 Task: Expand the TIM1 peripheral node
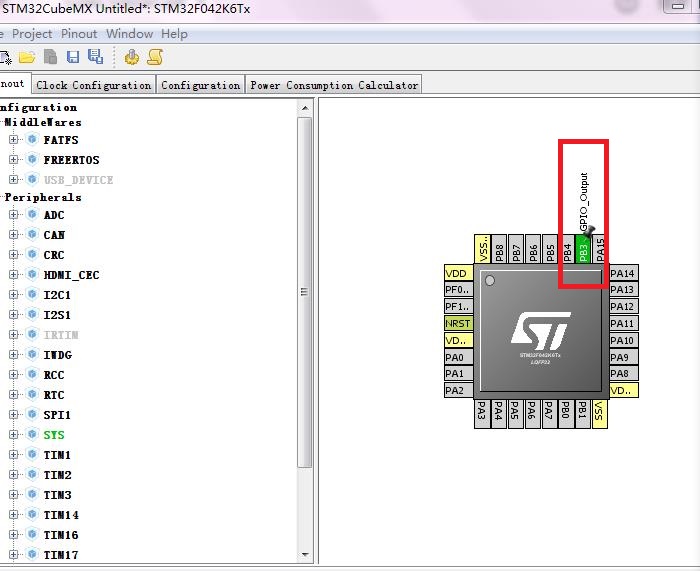(x=14, y=455)
